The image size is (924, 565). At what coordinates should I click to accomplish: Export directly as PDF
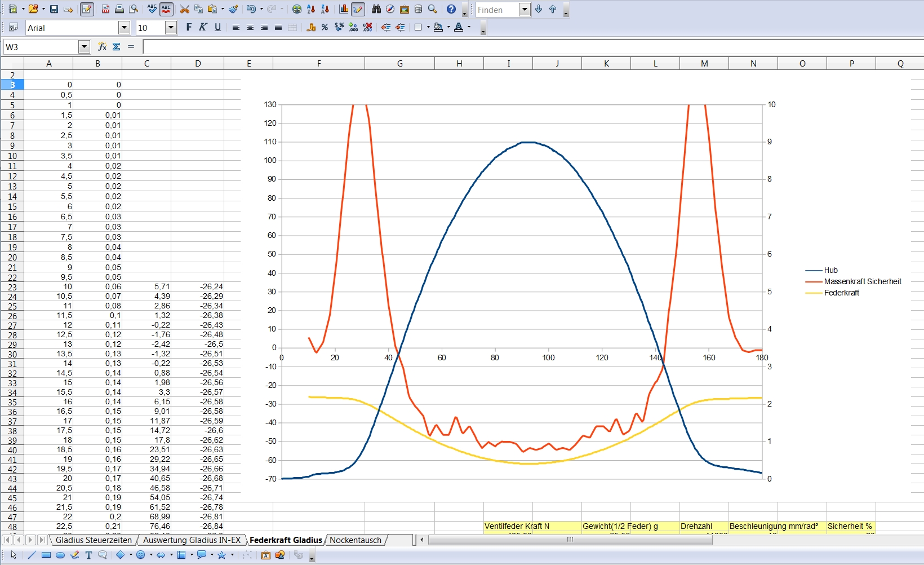point(105,10)
